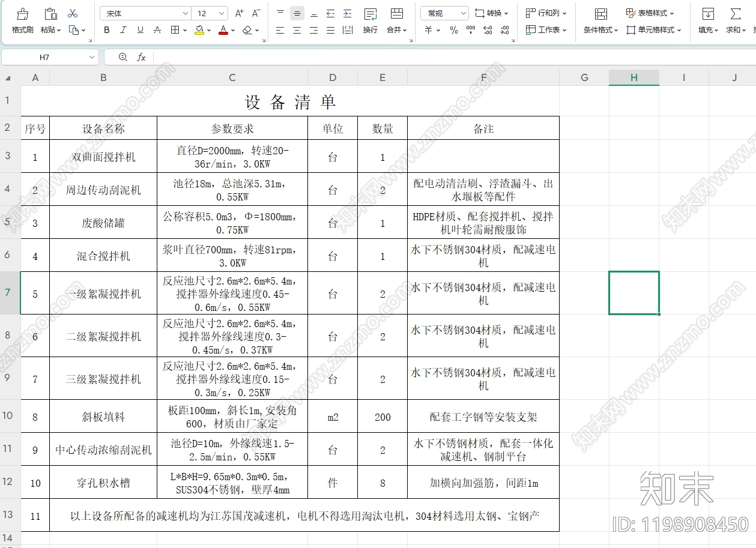756x548 pixels.
Task: Click the insert function fx icon
Action: coord(141,57)
